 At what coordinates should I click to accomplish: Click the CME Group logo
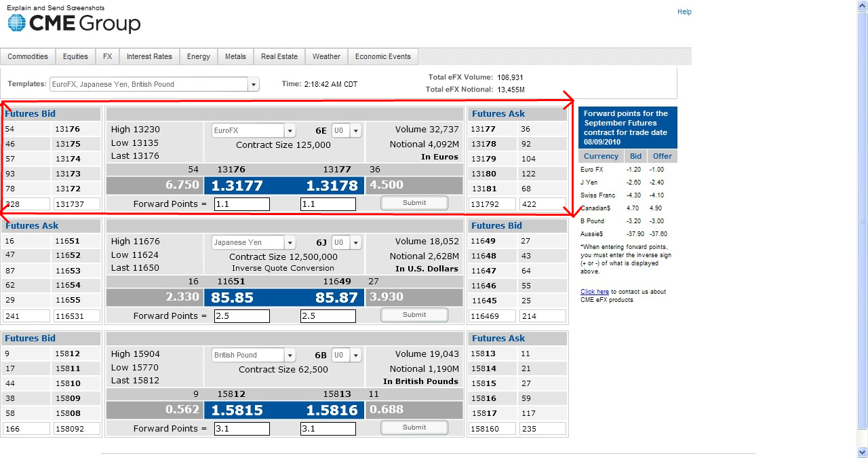(74, 24)
